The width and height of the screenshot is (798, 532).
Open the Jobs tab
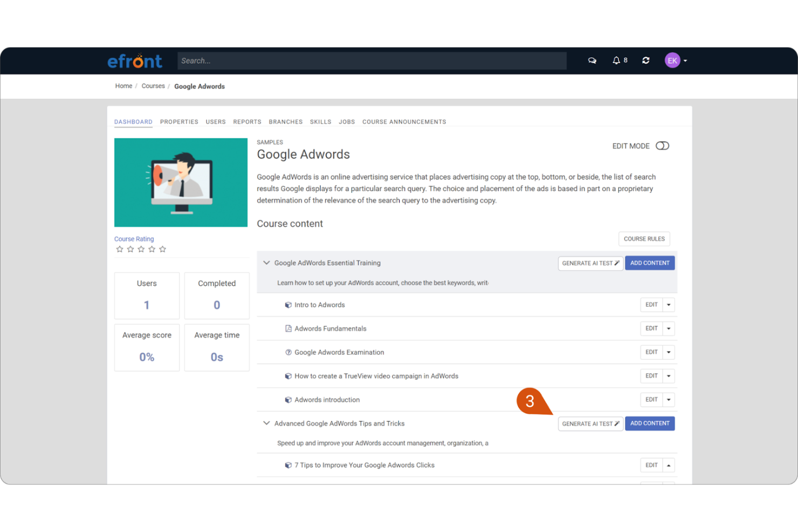coord(347,122)
